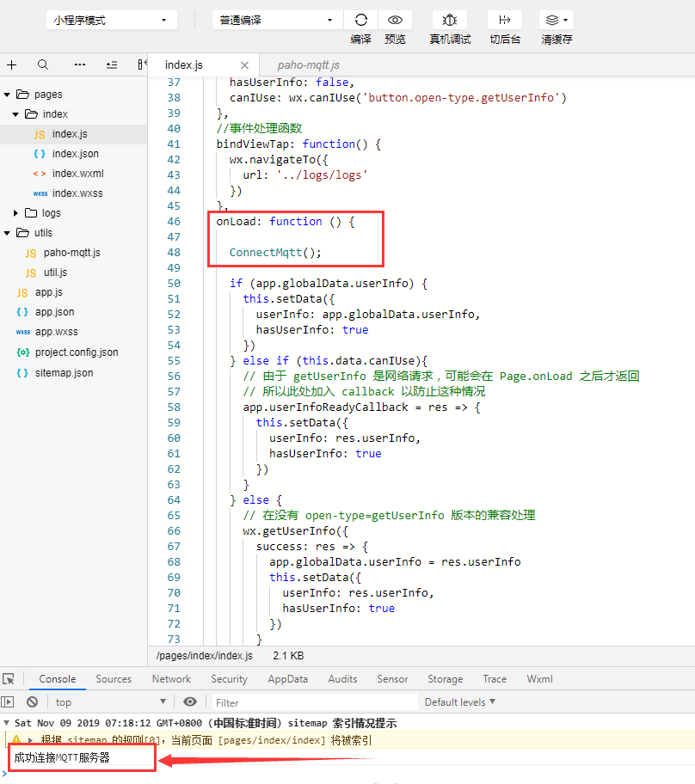Open the file tree more-options ellipsis
This screenshot has height=784, width=695.
(x=79, y=64)
